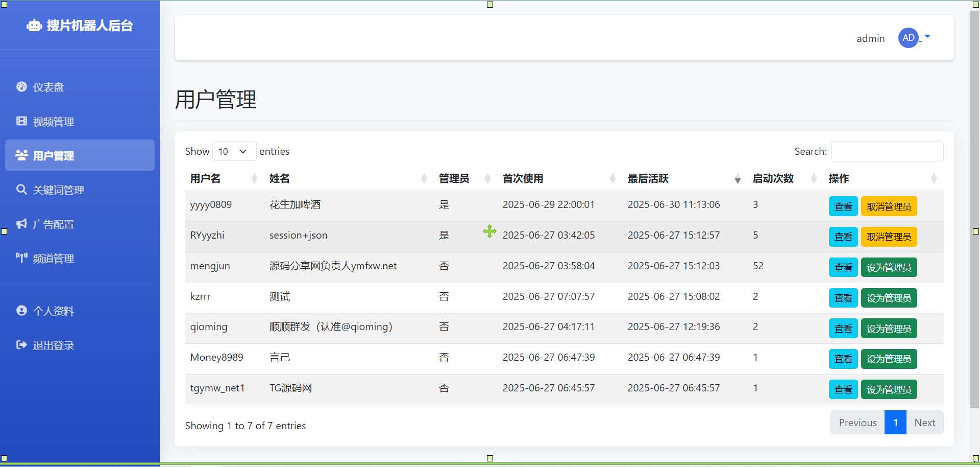The width and height of the screenshot is (980, 467).
Task: Click the profile person icon
Action: point(21,311)
